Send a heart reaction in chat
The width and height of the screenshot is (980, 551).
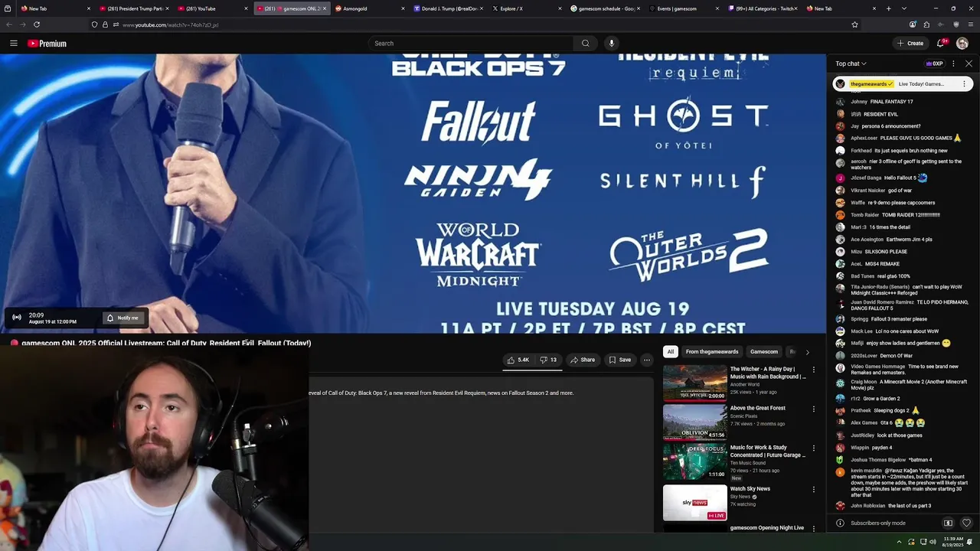click(966, 523)
